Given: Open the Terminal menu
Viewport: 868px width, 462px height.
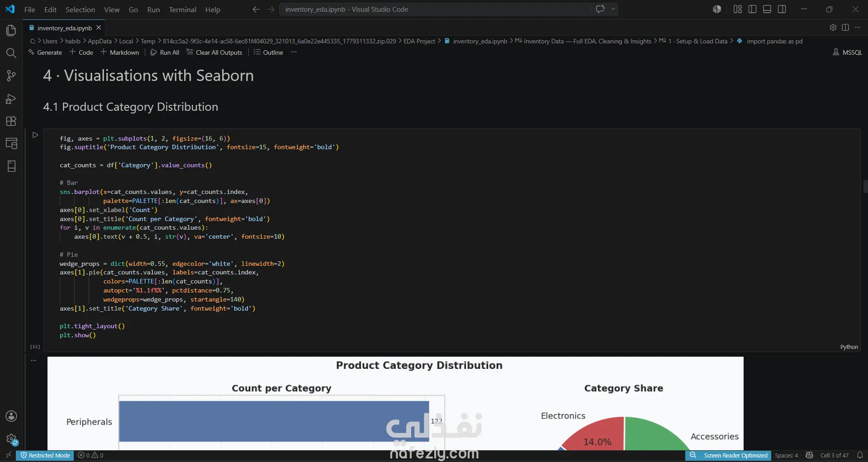Looking at the screenshot, I should coord(183,9).
